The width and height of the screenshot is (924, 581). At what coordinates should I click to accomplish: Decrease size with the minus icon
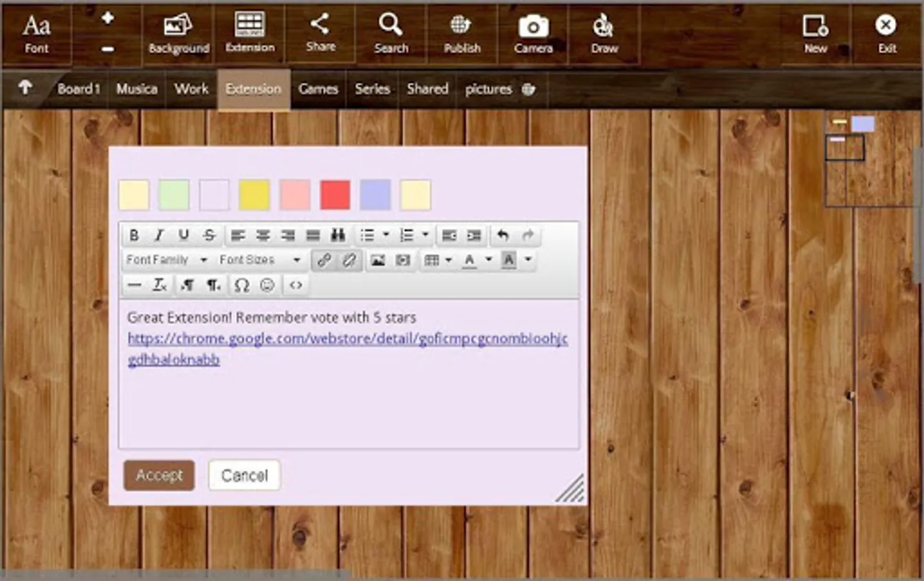click(108, 49)
